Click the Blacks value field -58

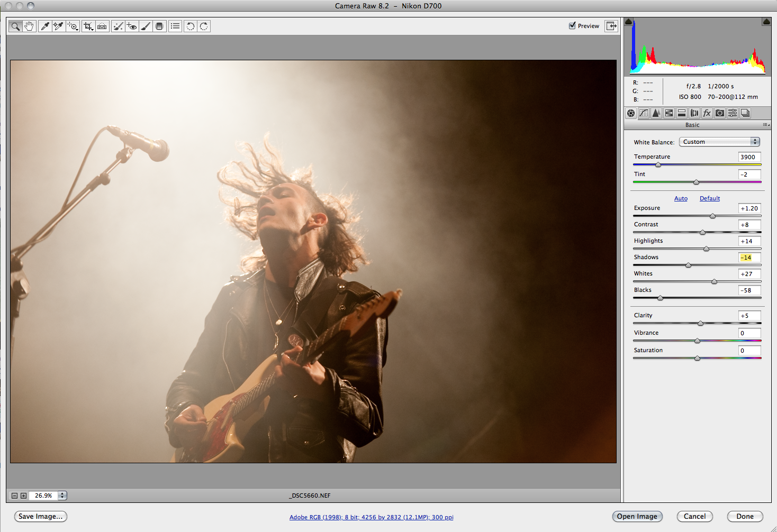point(749,290)
